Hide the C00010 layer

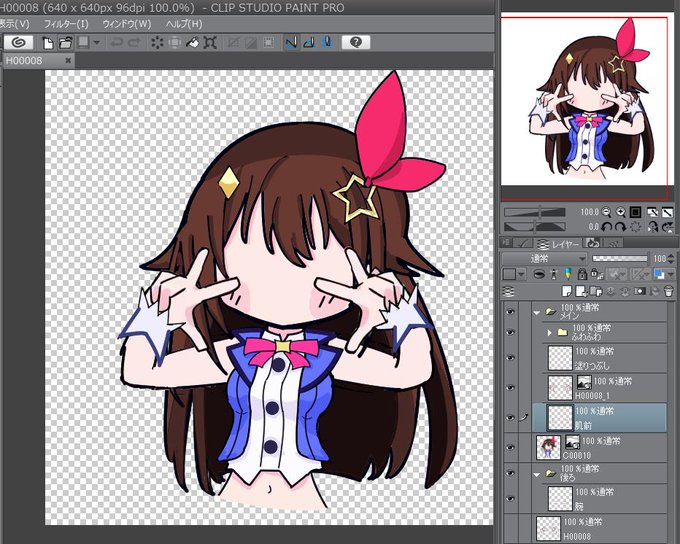(x=510, y=447)
